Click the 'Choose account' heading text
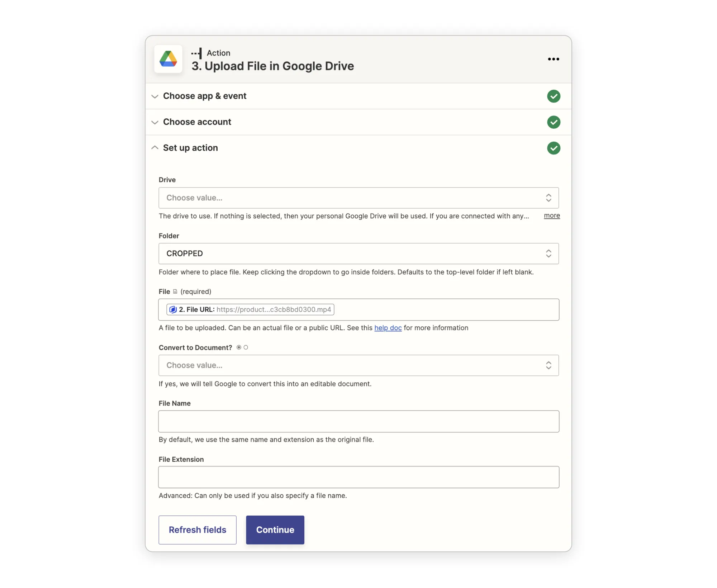 point(197,122)
